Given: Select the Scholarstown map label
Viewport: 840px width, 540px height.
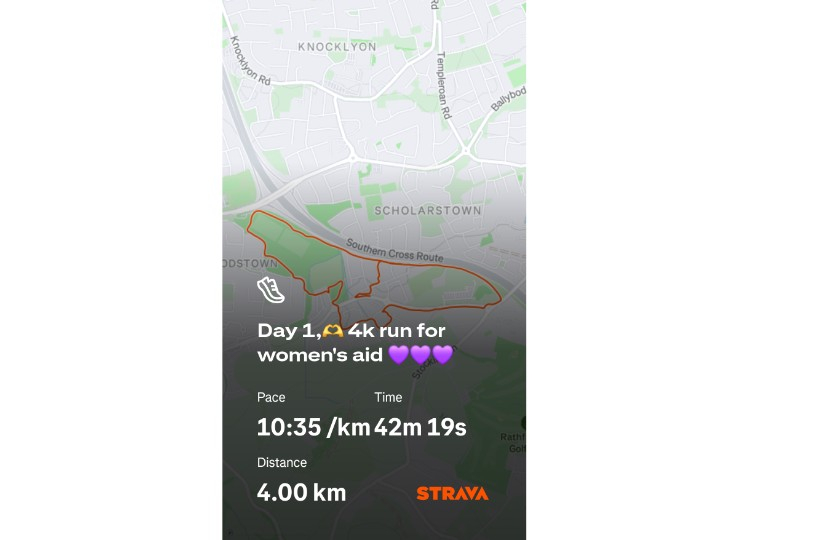Looking at the screenshot, I should 427,211.
